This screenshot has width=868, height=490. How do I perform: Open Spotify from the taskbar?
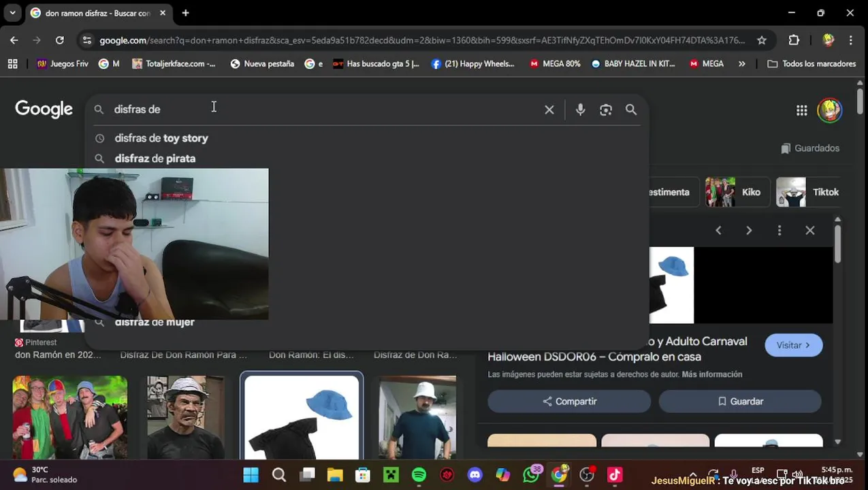pyautogui.click(x=419, y=474)
